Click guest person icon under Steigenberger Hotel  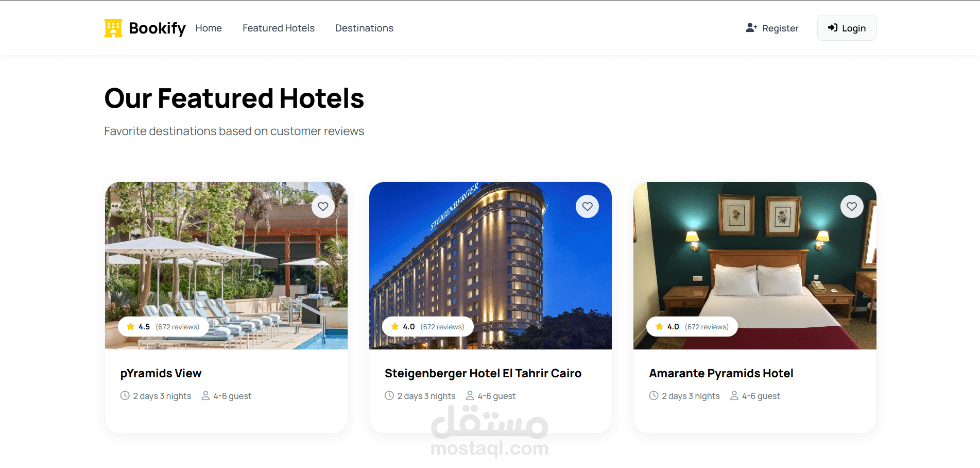(x=470, y=395)
